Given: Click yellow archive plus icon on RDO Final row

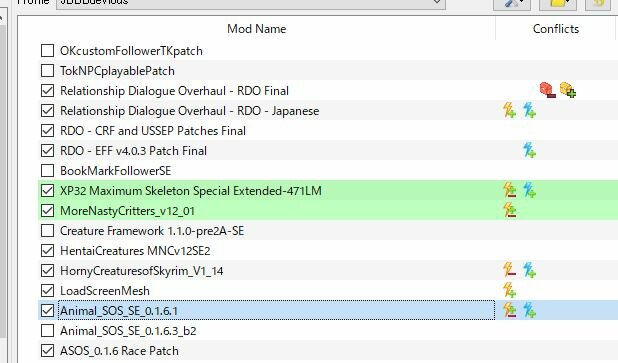Looking at the screenshot, I should [568, 90].
